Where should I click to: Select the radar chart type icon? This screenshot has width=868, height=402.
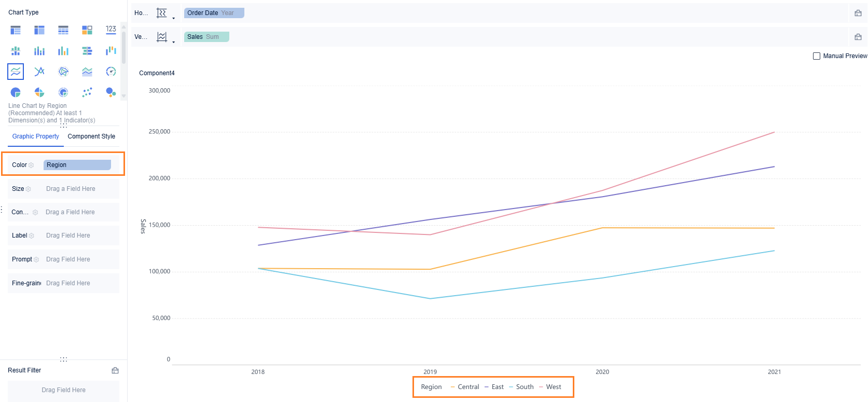63,72
